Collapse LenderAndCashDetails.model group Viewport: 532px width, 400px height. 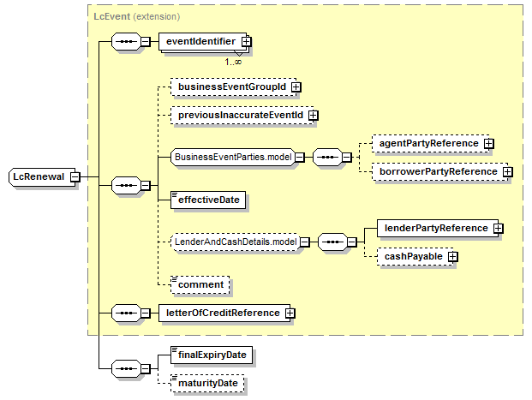pos(305,242)
